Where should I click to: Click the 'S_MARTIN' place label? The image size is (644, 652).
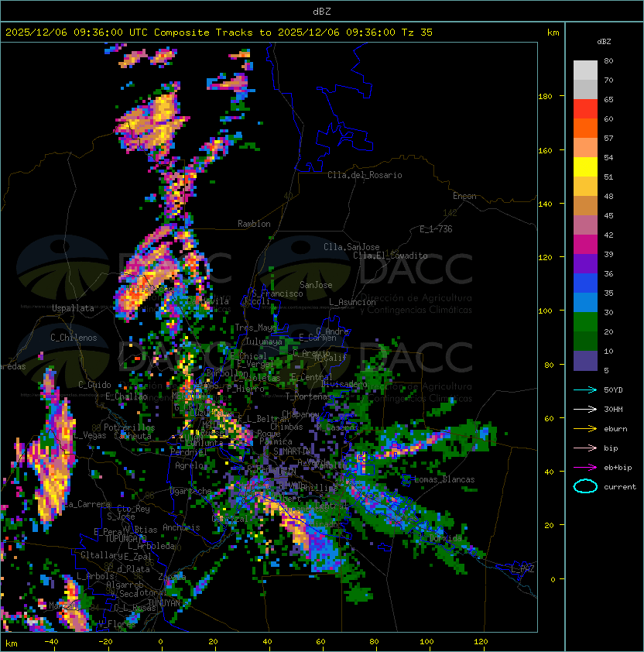point(292,451)
